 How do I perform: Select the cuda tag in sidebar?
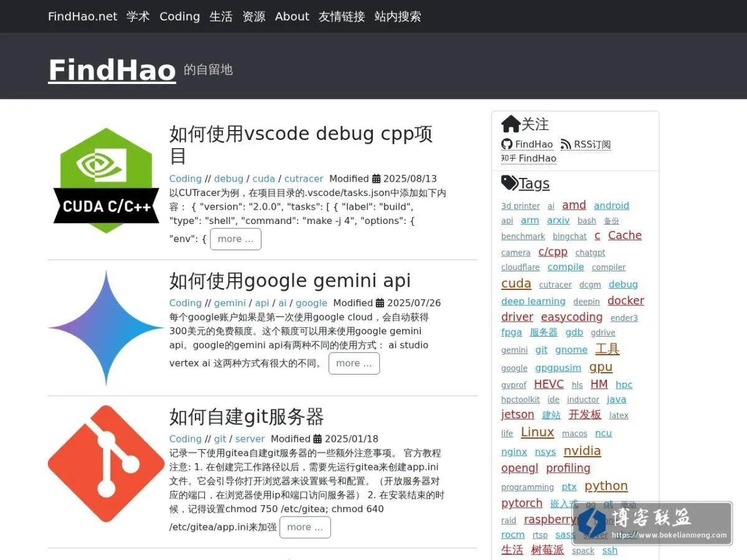(x=516, y=283)
